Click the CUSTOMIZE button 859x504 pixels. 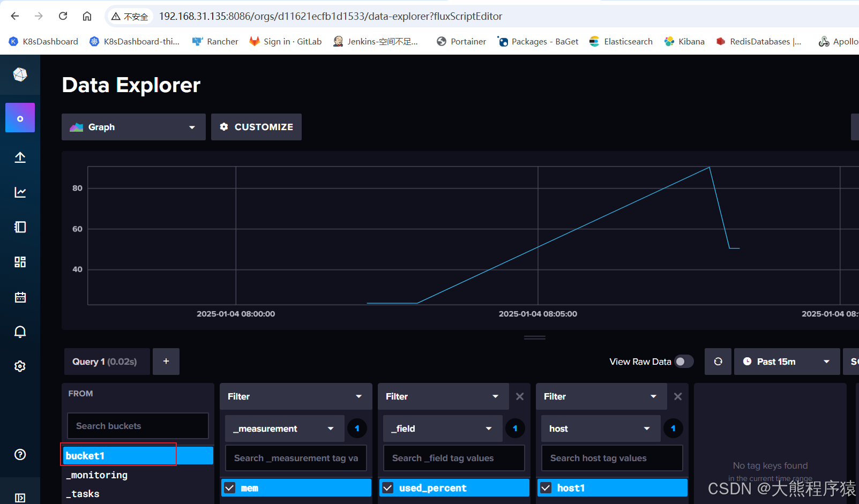pos(256,127)
